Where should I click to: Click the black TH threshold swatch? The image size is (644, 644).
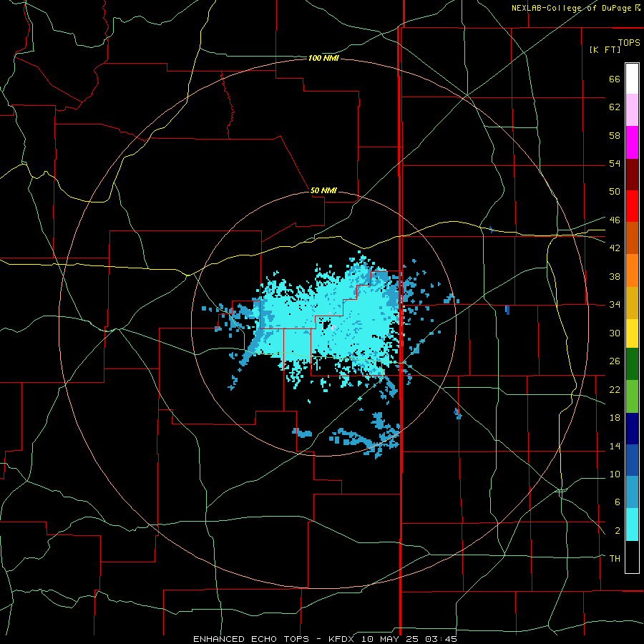pos(632,557)
